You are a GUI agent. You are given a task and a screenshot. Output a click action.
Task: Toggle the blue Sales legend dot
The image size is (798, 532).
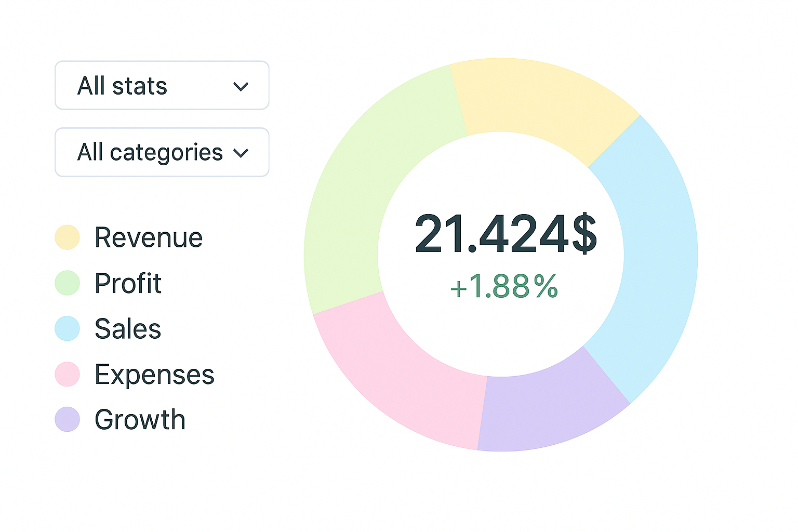click(x=68, y=328)
